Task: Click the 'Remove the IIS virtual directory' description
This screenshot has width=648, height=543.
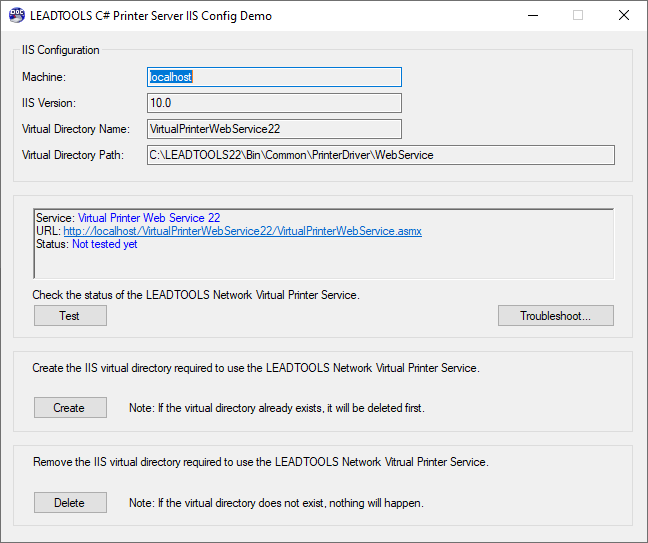Action: (261, 462)
